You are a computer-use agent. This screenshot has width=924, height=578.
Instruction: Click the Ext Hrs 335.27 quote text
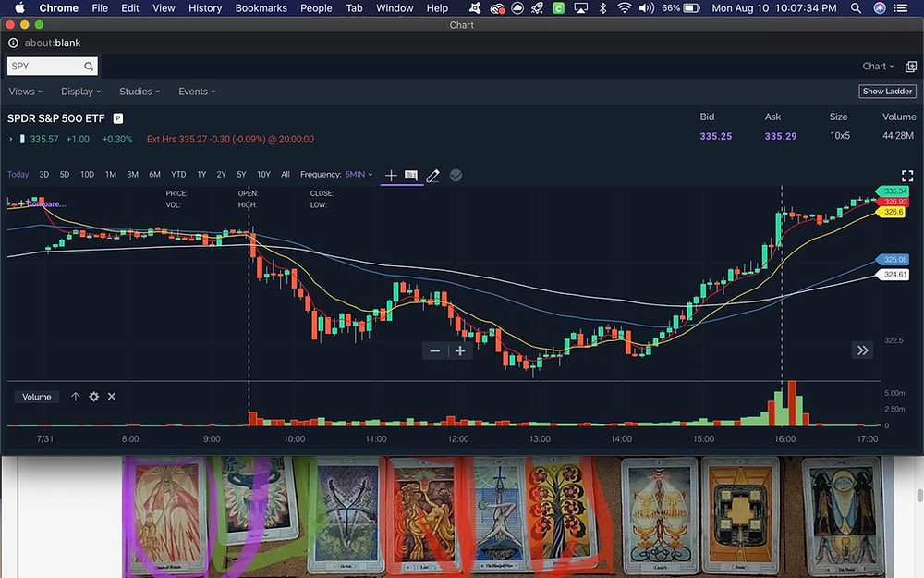point(230,140)
